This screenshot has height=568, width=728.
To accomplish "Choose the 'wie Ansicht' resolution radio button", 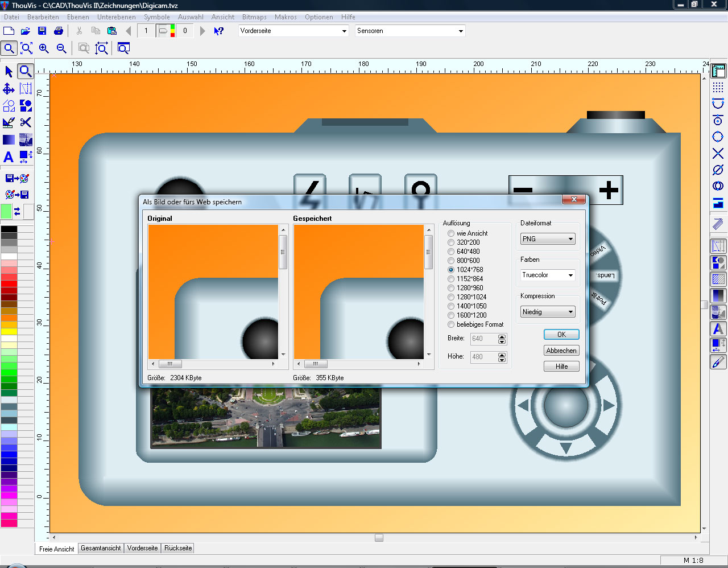I will (x=451, y=233).
